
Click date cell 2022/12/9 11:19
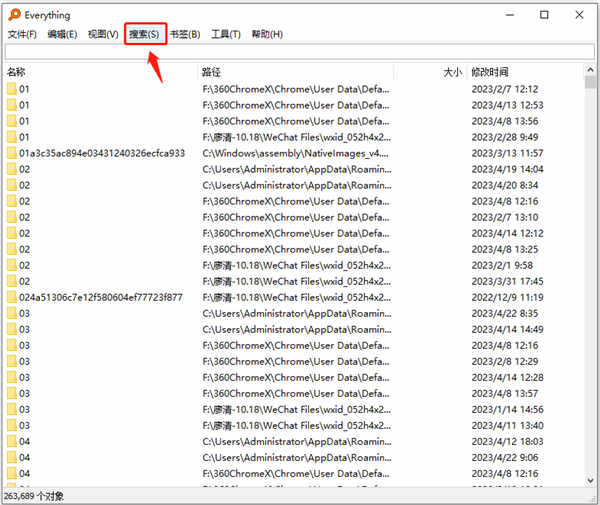(507, 297)
